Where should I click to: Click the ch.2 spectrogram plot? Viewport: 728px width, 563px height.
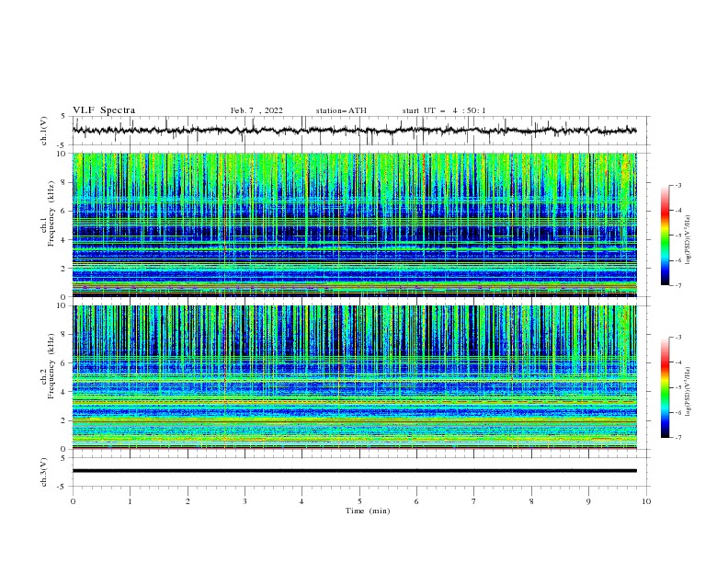(355, 377)
